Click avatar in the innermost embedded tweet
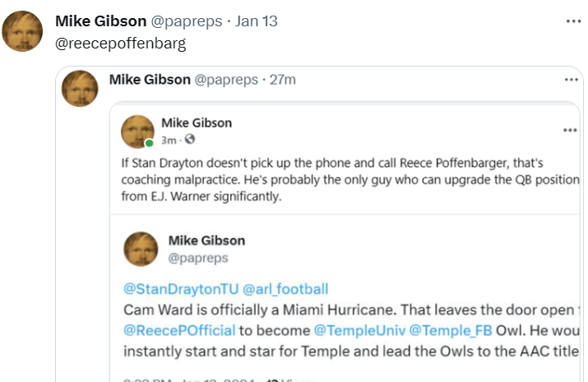Image resolution: width=588 pixels, height=382 pixels. (141, 249)
